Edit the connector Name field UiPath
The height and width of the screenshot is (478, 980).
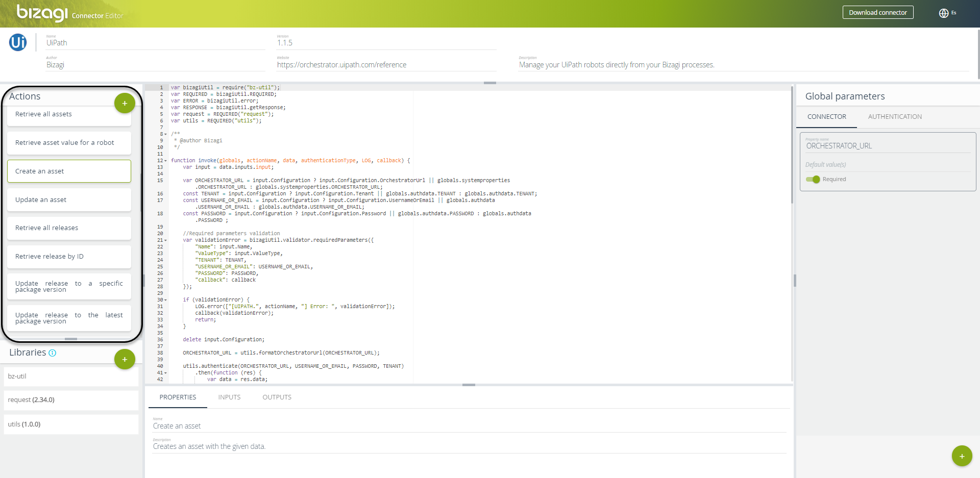tap(155, 43)
